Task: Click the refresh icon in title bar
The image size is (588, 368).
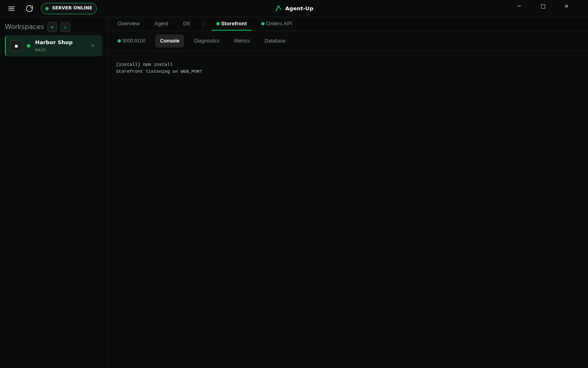Action: click(x=29, y=9)
